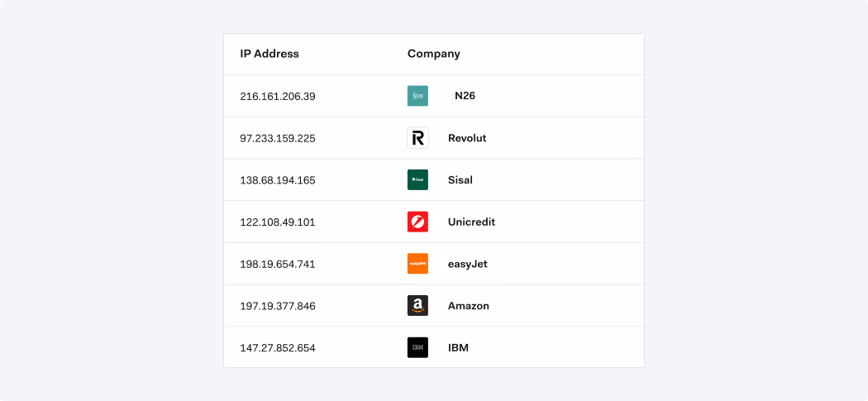Screen dimensions: 868x401
Task: Click the easyJet company name
Action: coord(468,265)
